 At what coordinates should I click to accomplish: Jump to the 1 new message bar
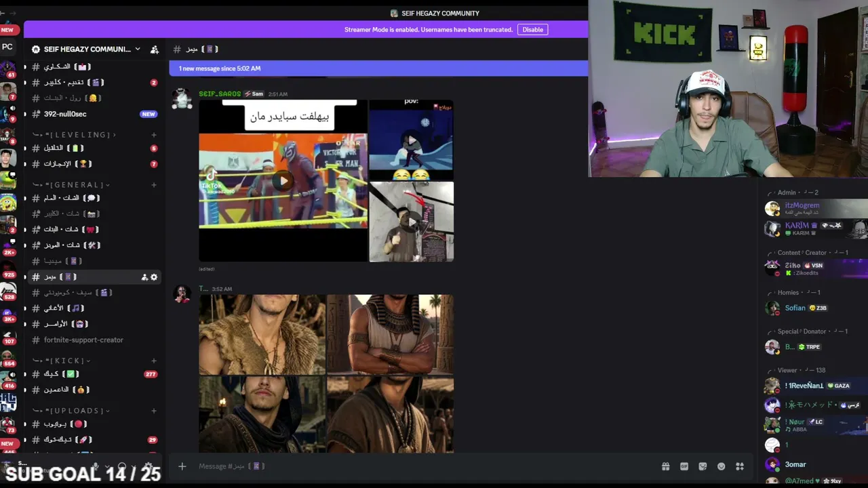coord(378,68)
